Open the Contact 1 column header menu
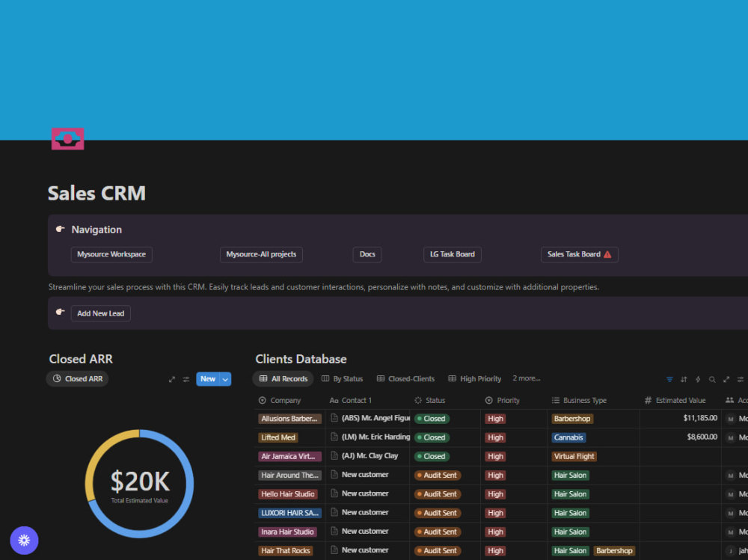The width and height of the screenshot is (748, 560). tap(351, 400)
